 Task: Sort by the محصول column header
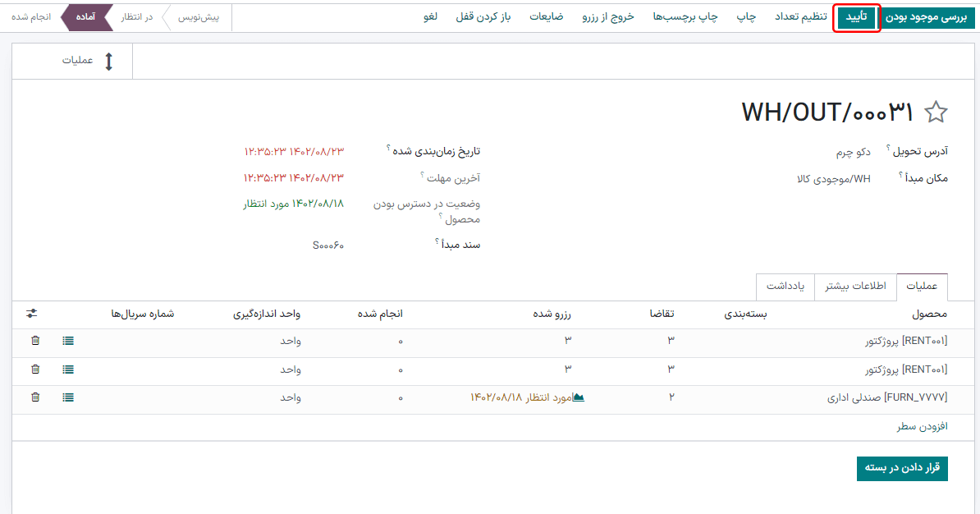(929, 314)
